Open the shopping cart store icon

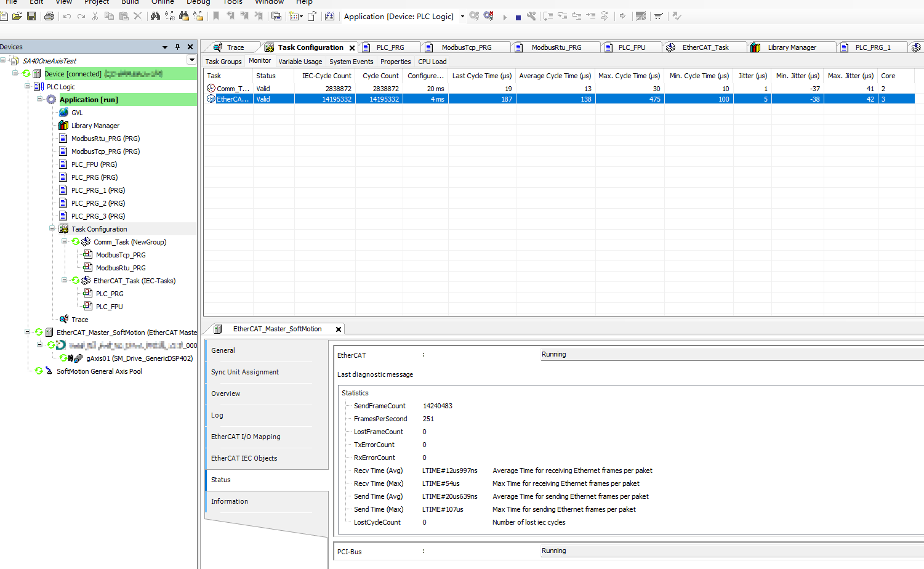tap(658, 16)
